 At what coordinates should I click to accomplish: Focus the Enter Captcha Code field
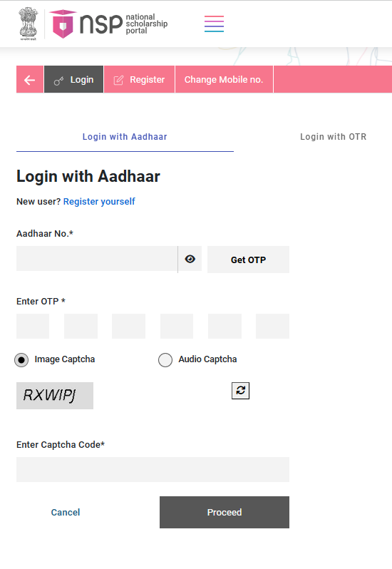(153, 470)
